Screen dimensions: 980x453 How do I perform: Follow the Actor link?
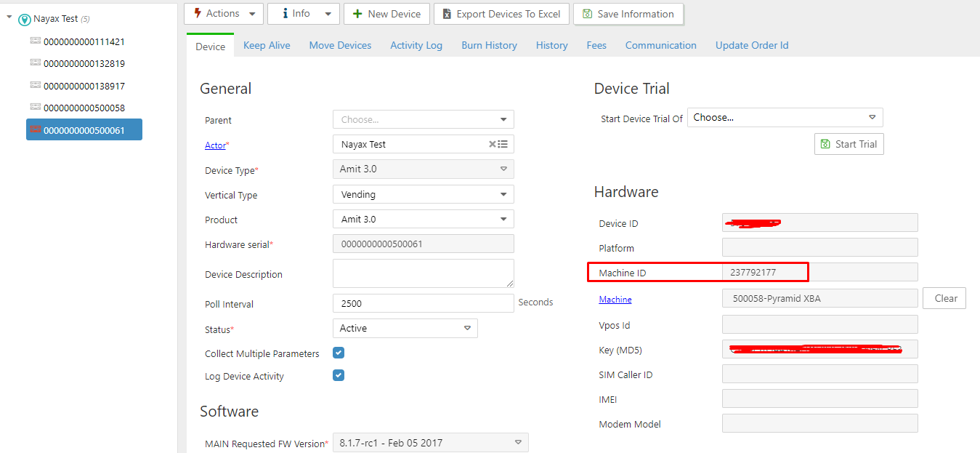click(x=215, y=145)
